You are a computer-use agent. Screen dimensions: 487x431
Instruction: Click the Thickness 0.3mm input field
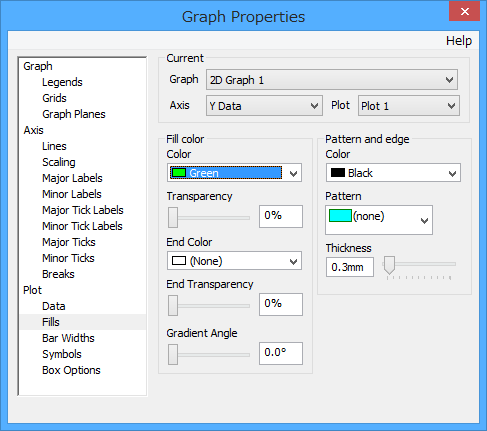350,267
